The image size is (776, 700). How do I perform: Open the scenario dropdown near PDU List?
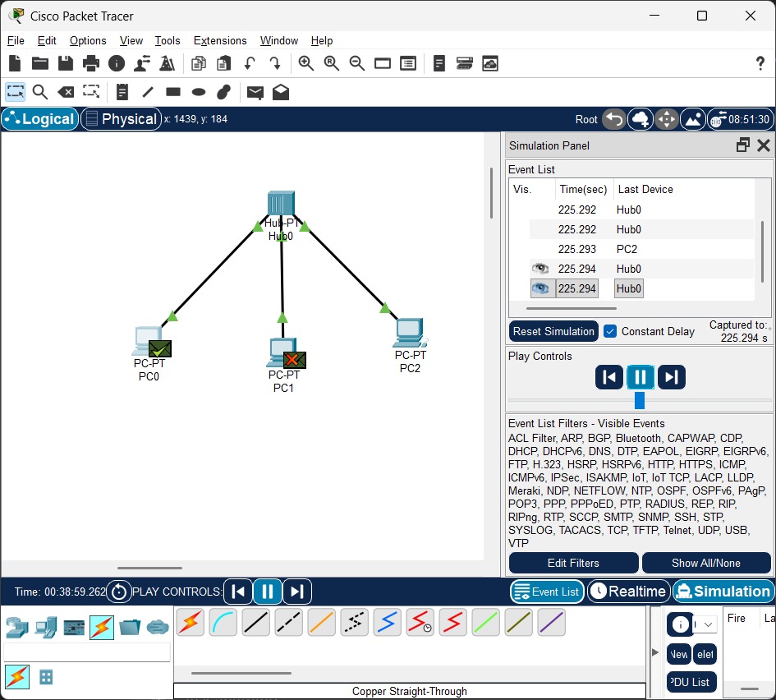708,624
